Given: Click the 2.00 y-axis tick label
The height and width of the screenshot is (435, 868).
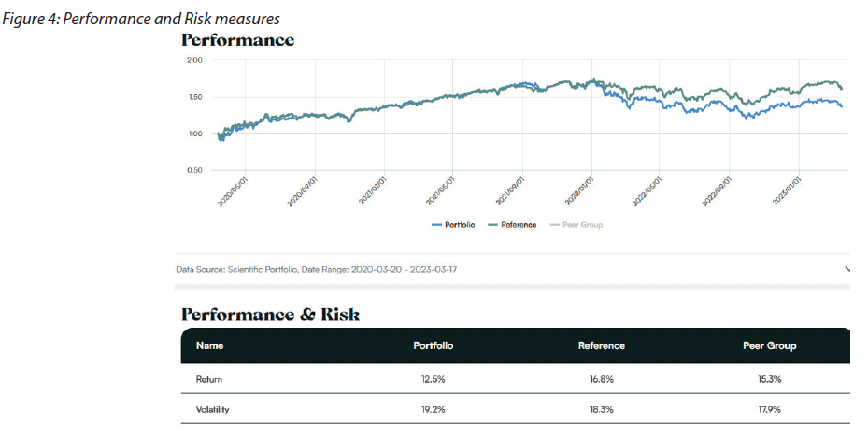Looking at the screenshot, I should tap(194, 60).
